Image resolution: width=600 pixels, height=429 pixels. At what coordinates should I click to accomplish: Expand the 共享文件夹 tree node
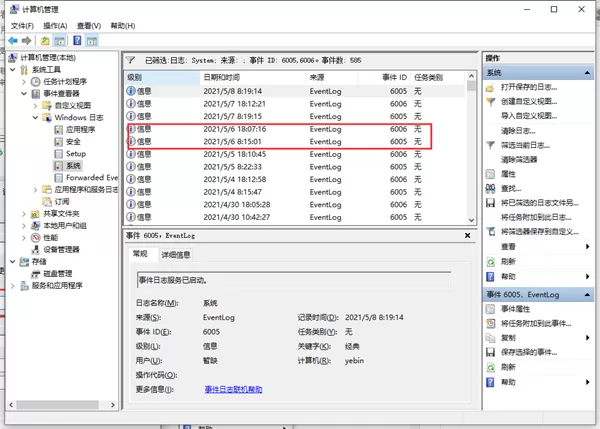[24, 214]
